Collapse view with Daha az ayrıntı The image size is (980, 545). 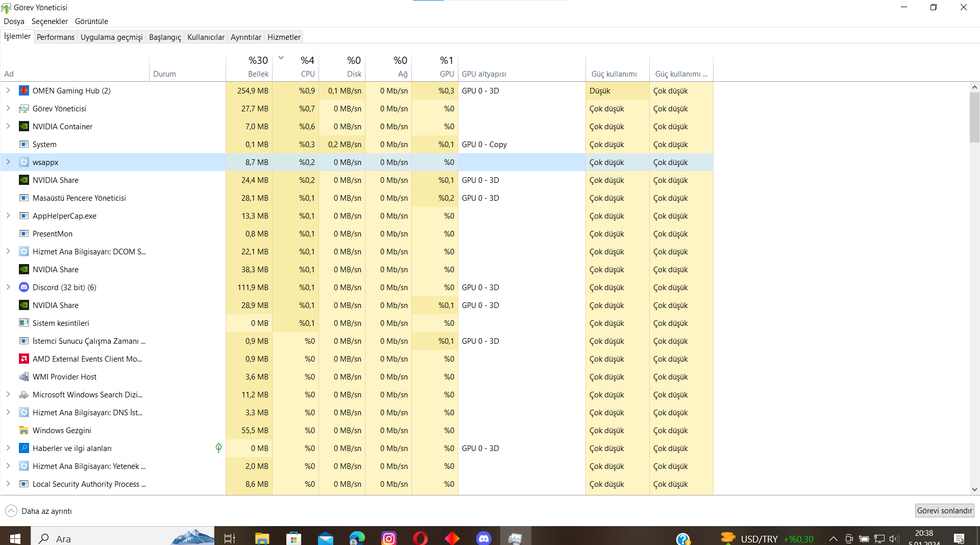pos(39,511)
